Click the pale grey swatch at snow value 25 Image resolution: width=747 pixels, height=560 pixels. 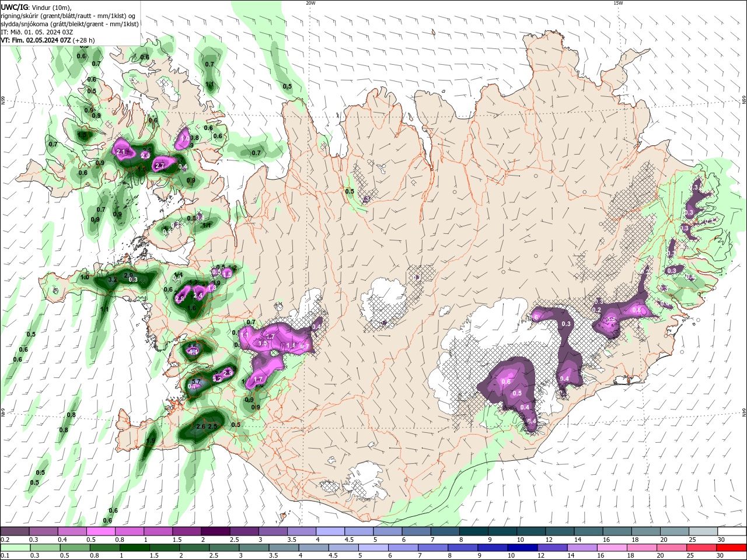pyautogui.click(x=703, y=531)
